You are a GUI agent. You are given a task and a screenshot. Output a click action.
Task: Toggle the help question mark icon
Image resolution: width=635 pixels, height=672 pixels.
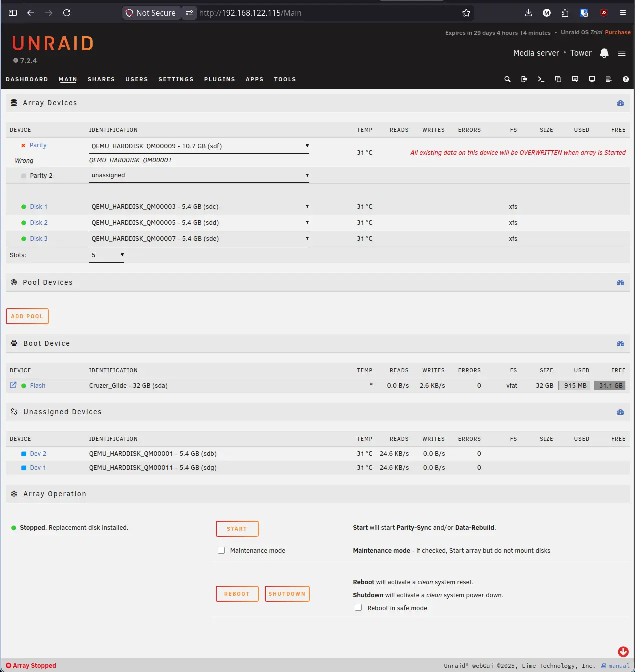coord(626,79)
